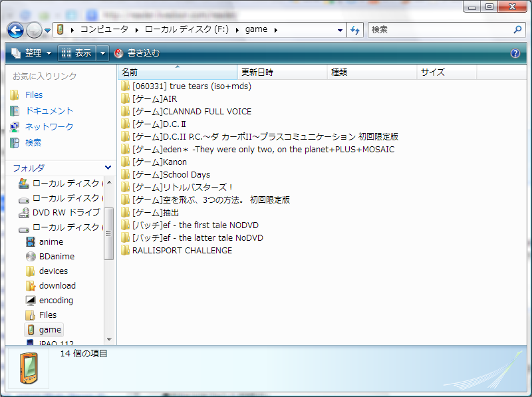Select [ゲーム]School Days folder
Viewport: 532px width, 397px height.
[172, 174]
